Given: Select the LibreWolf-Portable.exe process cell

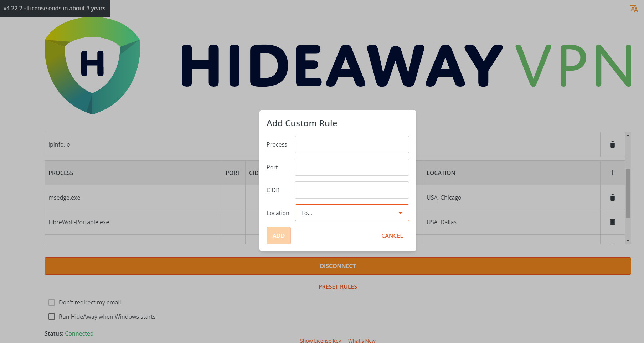Looking at the screenshot, I should pyautogui.click(x=133, y=222).
